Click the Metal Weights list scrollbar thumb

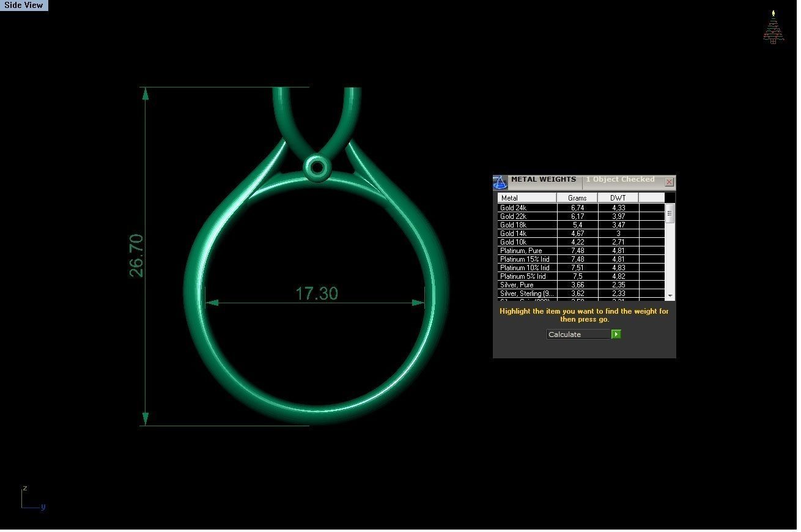point(670,215)
